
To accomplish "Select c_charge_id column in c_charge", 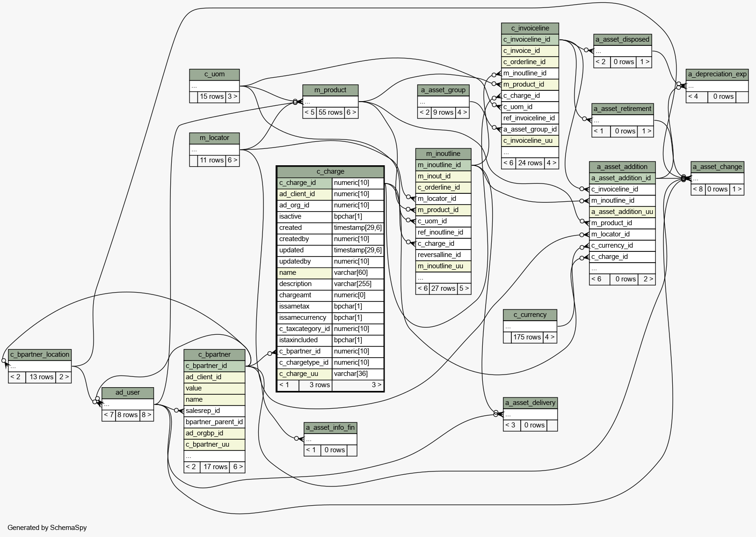I will pos(305,183).
